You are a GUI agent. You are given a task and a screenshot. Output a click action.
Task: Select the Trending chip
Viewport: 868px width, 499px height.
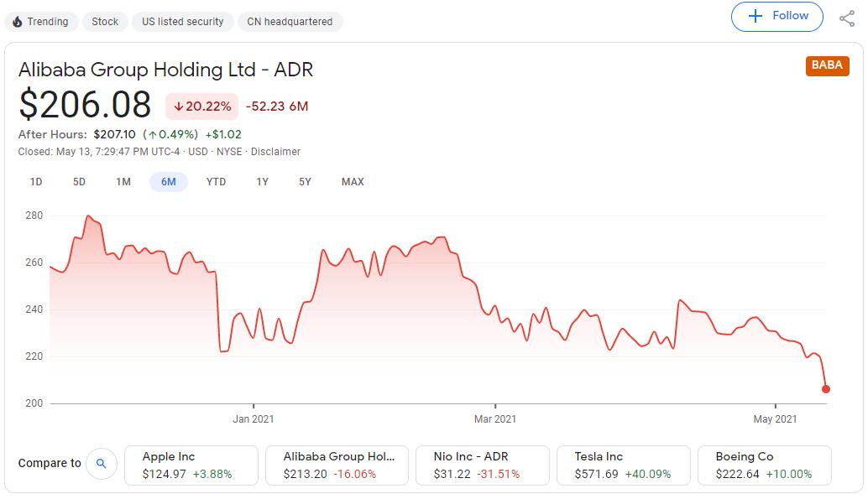coord(41,22)
